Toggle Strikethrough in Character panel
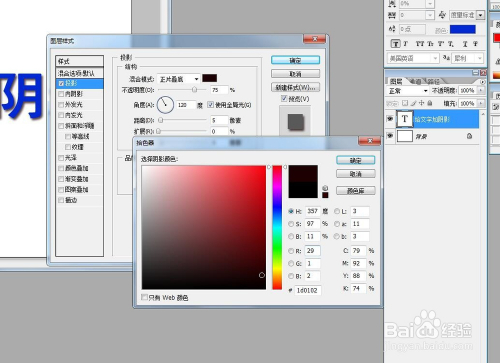 [475, 44]
